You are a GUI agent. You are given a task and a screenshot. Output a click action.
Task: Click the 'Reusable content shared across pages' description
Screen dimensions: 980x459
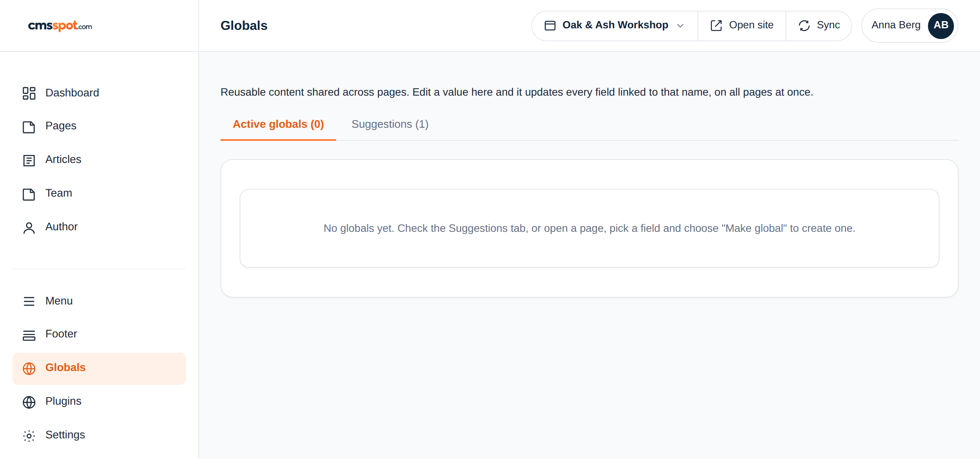(517, 92)
